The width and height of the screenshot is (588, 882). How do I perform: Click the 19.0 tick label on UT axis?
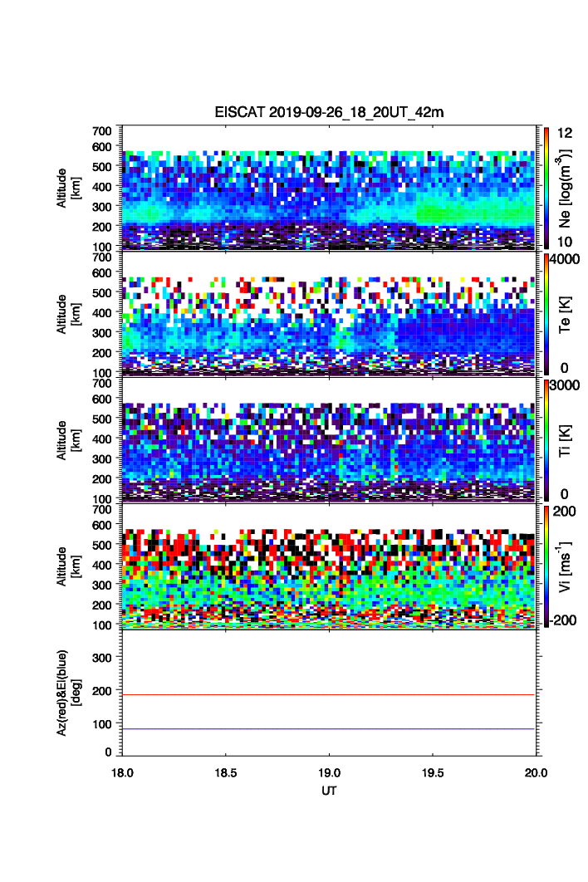click(x=329, y=772)
